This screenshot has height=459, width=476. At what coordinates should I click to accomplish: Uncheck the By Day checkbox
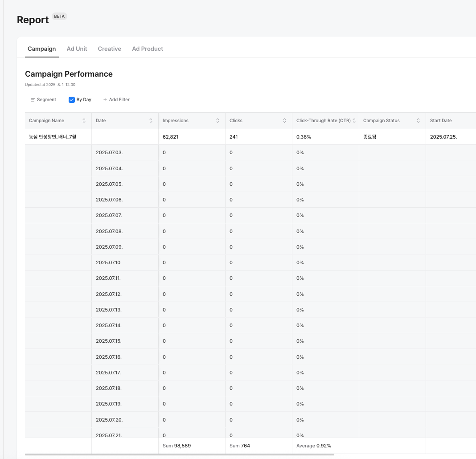[x=72, y=100]
